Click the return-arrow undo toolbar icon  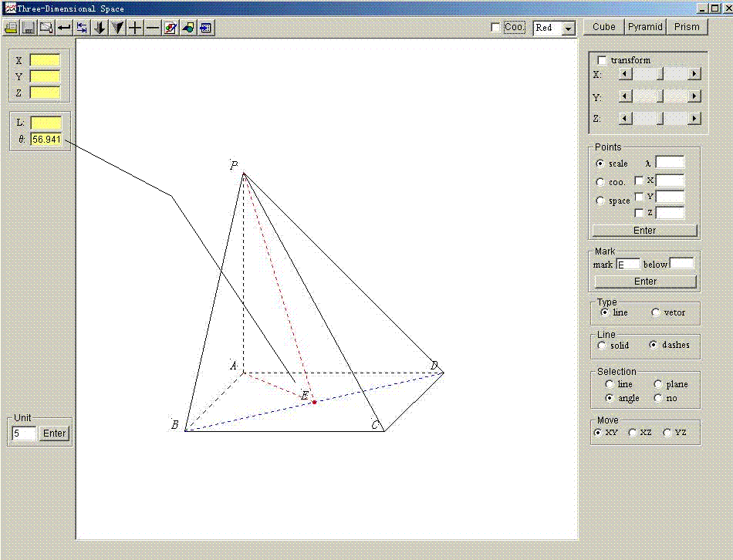pos(64,28)
